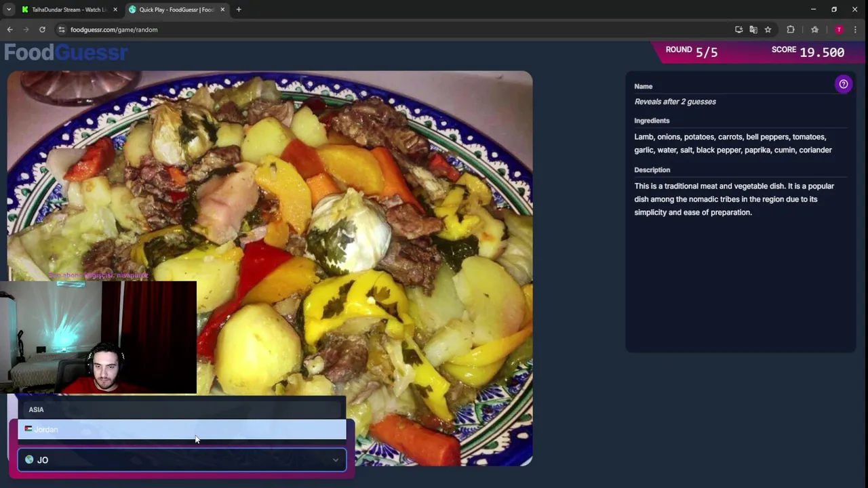Screen dimensions: 868x488
Task: Open the all bookmarks star icon
Action: [814, 30]
